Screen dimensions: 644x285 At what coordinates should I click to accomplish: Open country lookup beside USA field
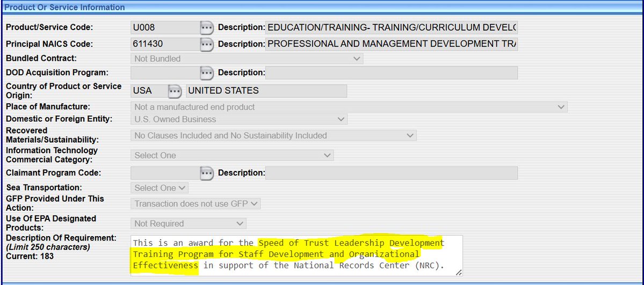point(175,91)
